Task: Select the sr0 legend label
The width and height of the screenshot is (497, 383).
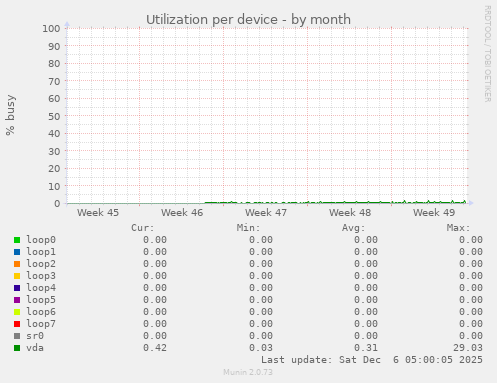Action: (x=35, y=336)
